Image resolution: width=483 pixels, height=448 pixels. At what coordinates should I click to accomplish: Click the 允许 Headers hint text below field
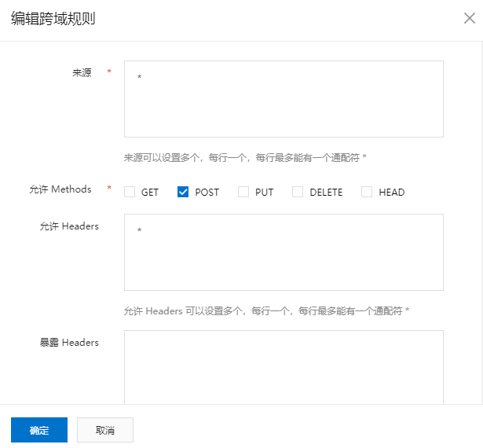(266, 311)
